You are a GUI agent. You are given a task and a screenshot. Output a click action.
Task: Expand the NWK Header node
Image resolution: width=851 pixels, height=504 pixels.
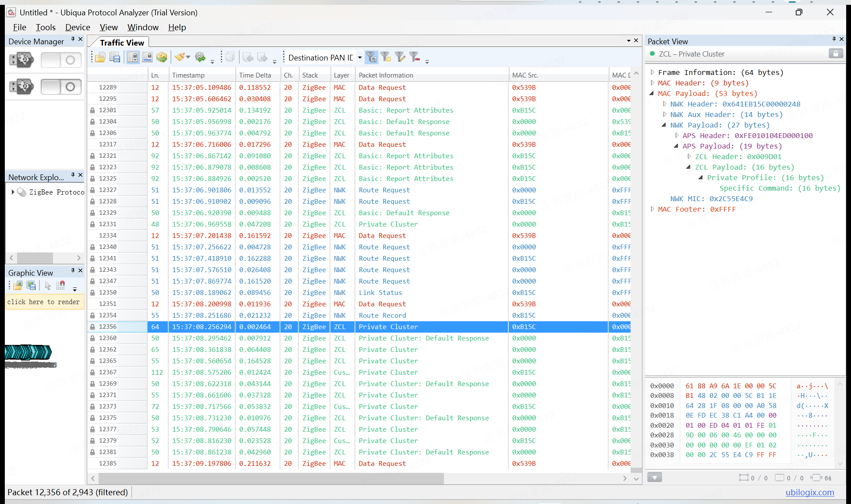(x=664, y=104)
